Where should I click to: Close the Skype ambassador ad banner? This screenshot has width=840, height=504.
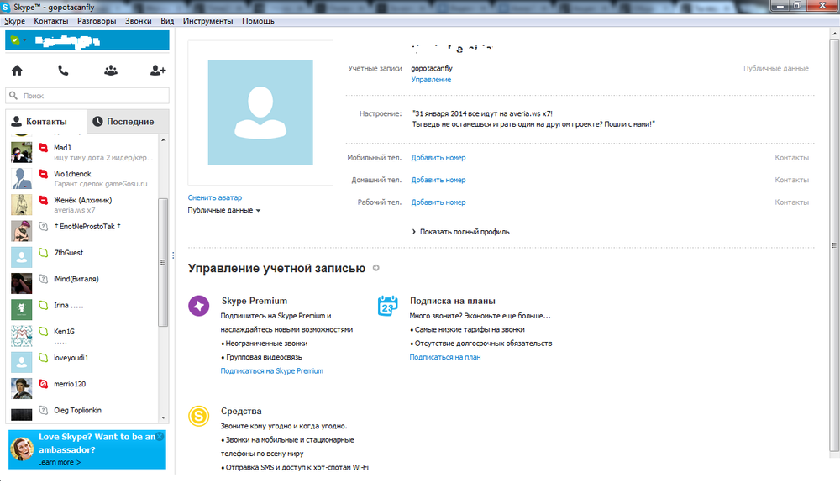160,436
